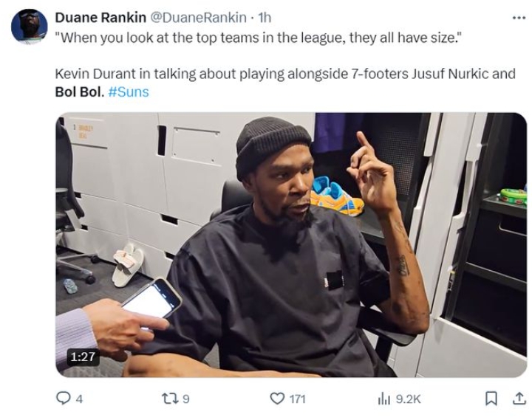Screen dimensions: 532x420
Task: Bookmark this tweet
Action: [491, 399]
